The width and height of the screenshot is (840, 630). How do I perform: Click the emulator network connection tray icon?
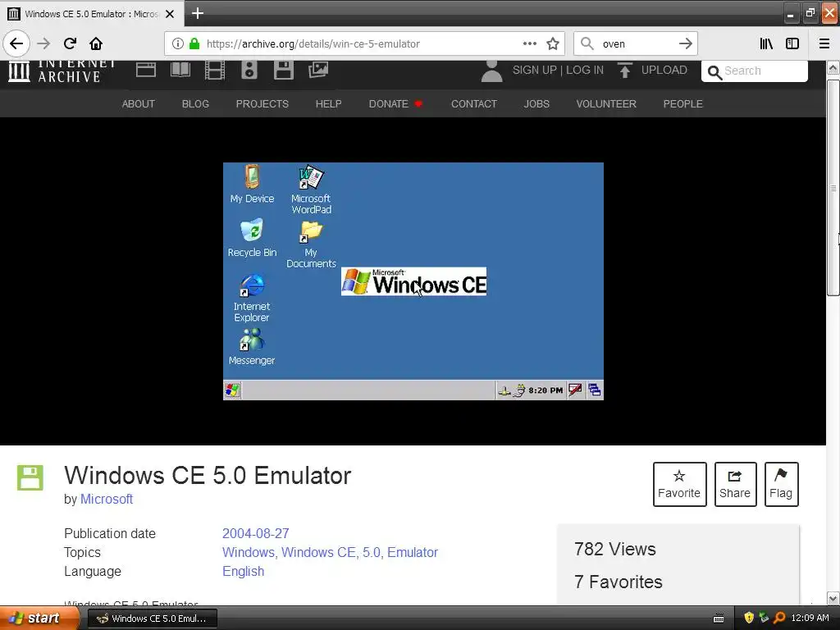504,390
